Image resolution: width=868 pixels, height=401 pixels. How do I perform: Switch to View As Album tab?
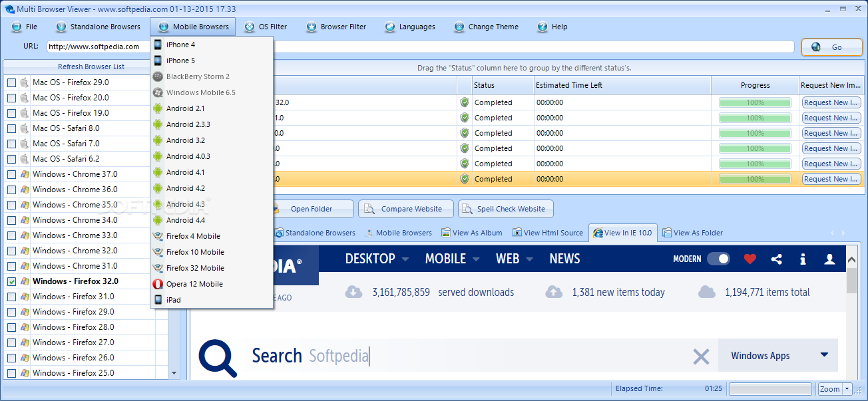[x=472, y=233]
